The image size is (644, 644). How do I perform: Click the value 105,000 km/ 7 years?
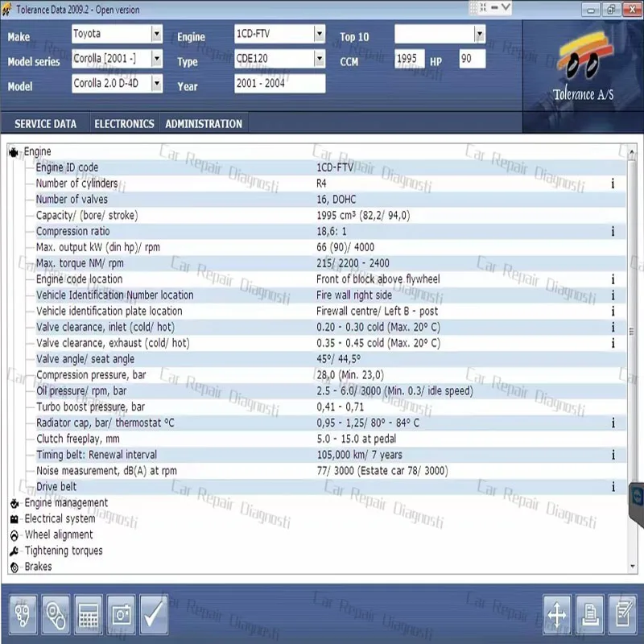[359, 455]
